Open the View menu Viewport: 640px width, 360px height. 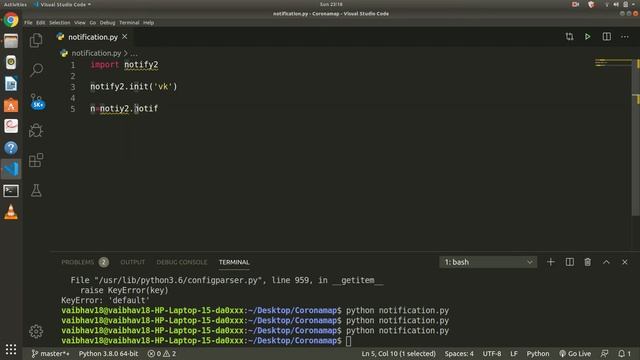(x=80, y=22)
